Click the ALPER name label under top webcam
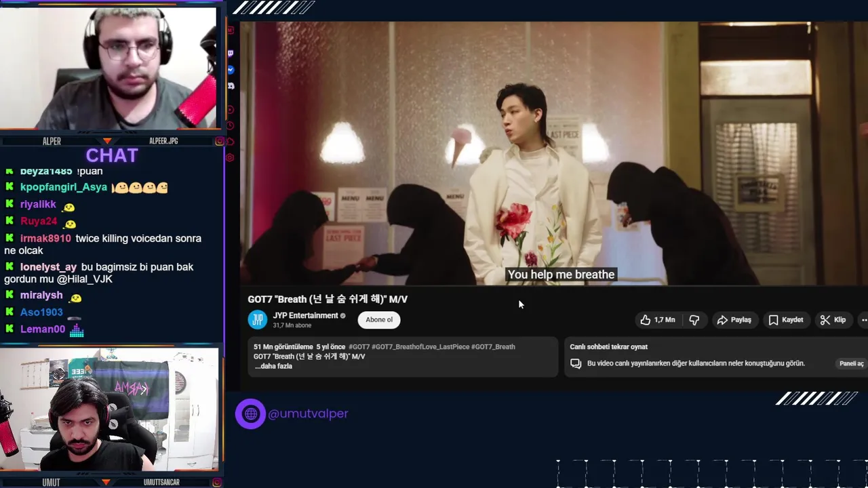Screen dimensions: 868x488 (x=52, y=141)
